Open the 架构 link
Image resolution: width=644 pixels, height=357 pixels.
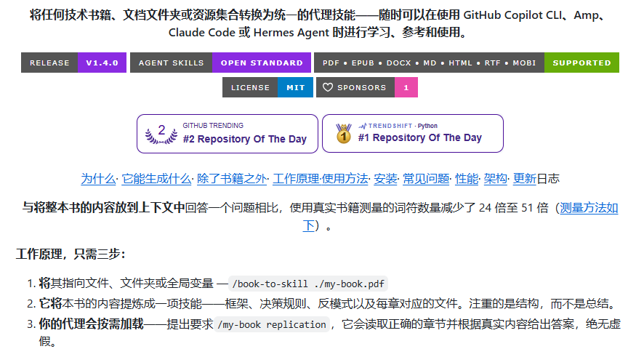pos(495,179)
